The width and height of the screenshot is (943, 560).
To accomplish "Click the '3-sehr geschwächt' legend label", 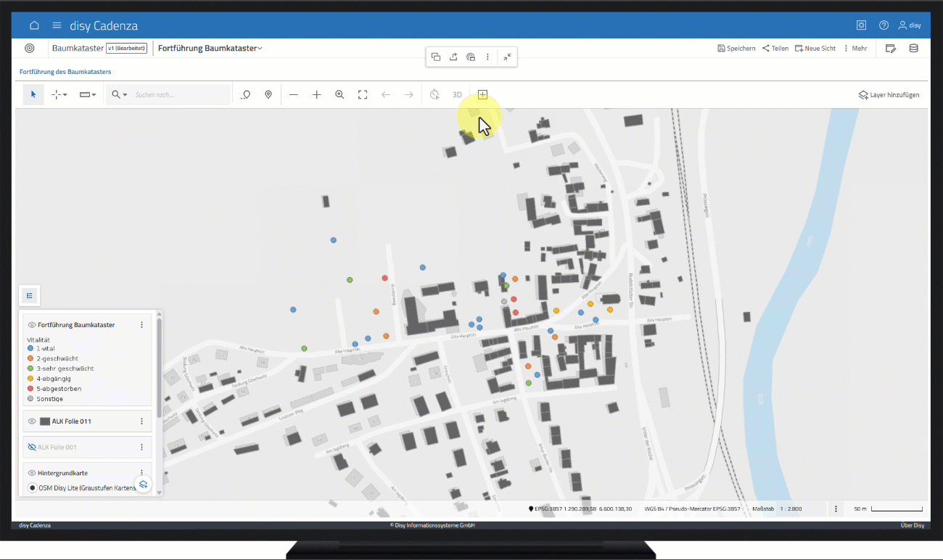I will tap(65, 368).
